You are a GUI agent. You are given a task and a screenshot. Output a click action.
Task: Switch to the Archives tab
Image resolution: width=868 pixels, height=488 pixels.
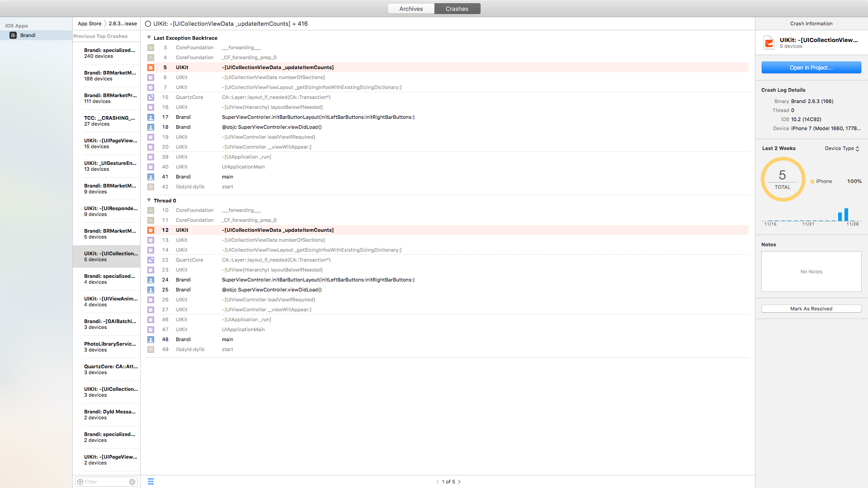click(411, 9)
